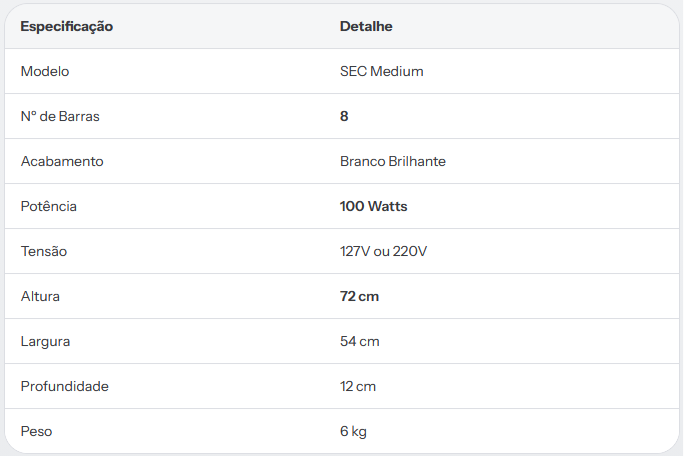This screenshot has height=457, width=684.
Task: Click the bold 8 bars value
Action: (x=344, y=116)
